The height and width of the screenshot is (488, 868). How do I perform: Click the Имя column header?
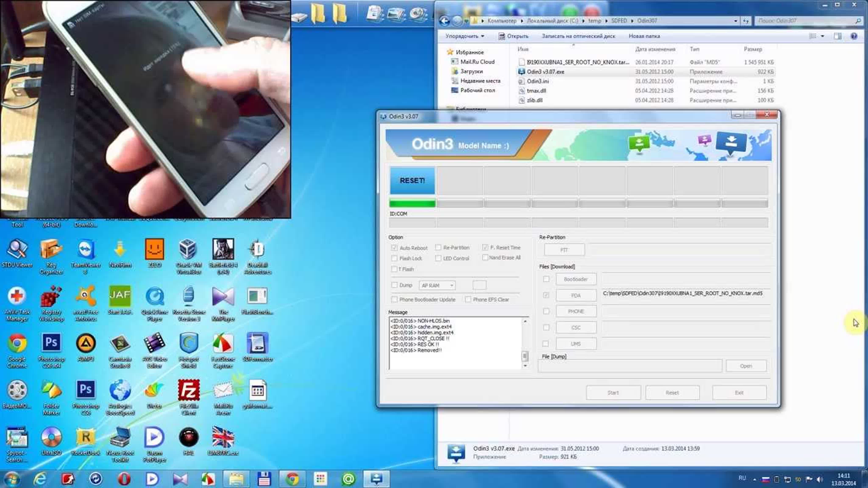[523, 49]
